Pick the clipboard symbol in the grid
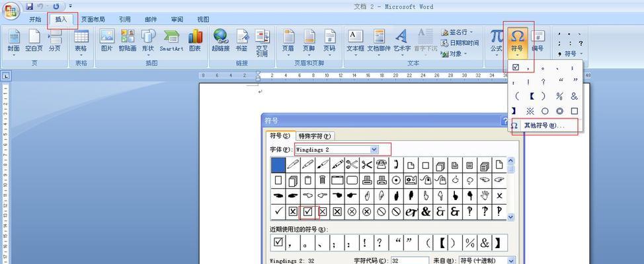Screen dimensions: 644x264 click(x=307, y=180)
